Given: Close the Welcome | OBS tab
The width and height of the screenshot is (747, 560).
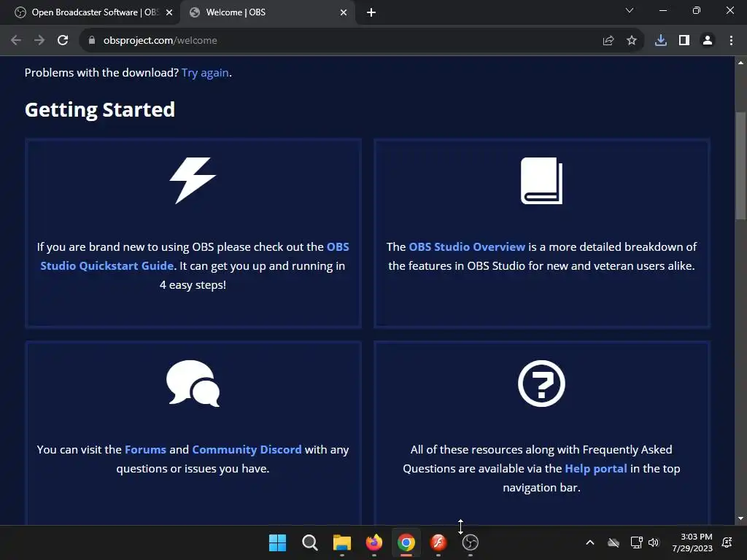Looking at the screenshot, I should 344,13.
